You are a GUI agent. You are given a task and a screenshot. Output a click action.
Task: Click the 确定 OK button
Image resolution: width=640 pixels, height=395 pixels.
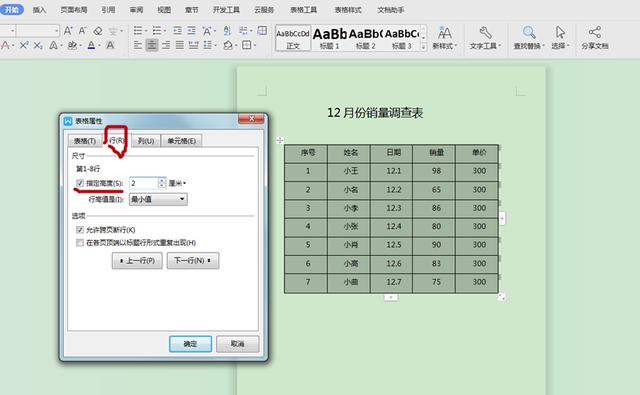(x=191, y=344)
